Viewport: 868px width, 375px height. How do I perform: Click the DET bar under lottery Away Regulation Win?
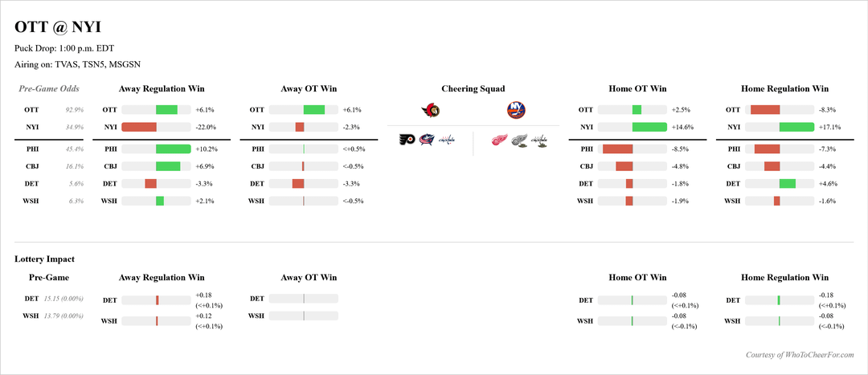click(x=157, y=300)
